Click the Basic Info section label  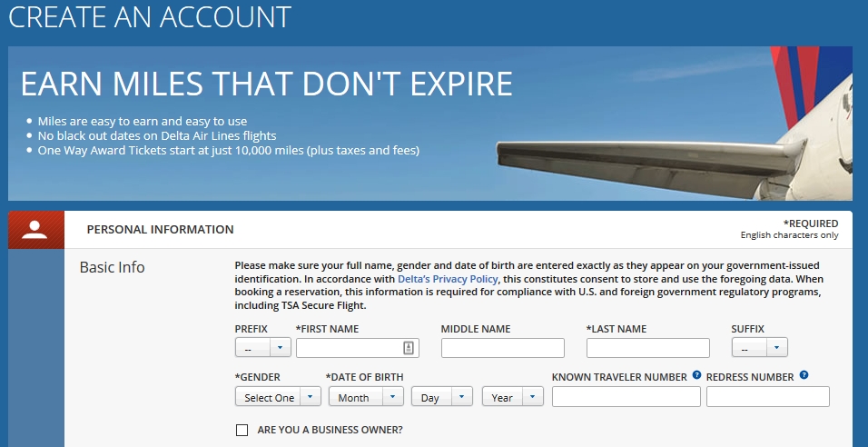tap(113, 267)
